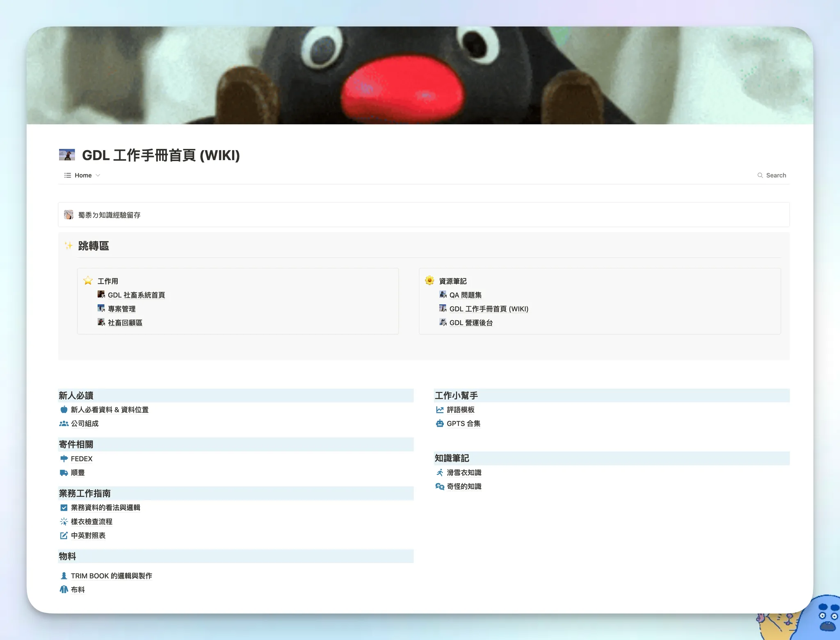Click the 工作用 label
This screenshot has height=640, width=840.
107,281
